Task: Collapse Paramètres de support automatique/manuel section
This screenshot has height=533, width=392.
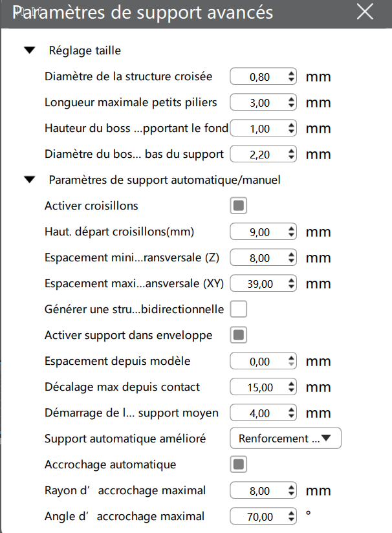Action: [29, 180]
